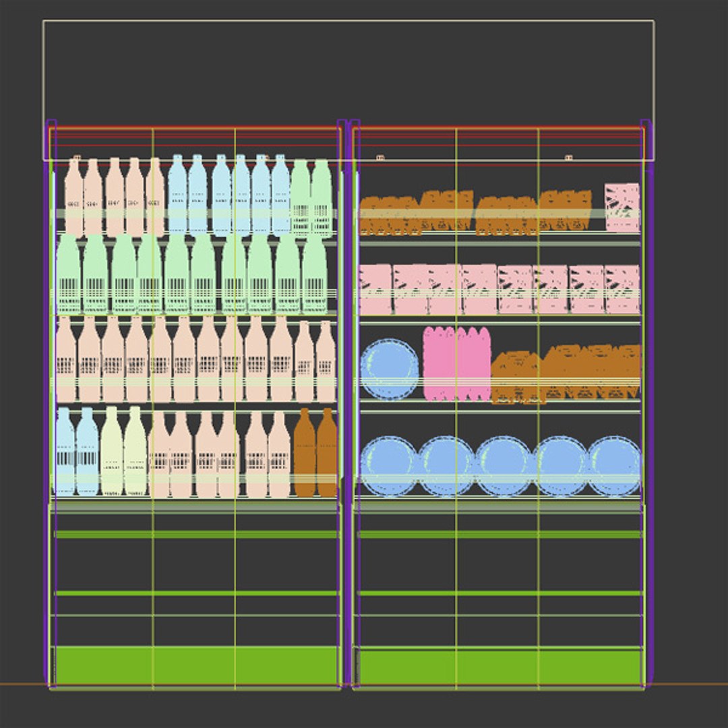
Task: Select the leftmost light-blue bottle on left cabinet's bottom shelf
Action: click(x=65, y=452)
